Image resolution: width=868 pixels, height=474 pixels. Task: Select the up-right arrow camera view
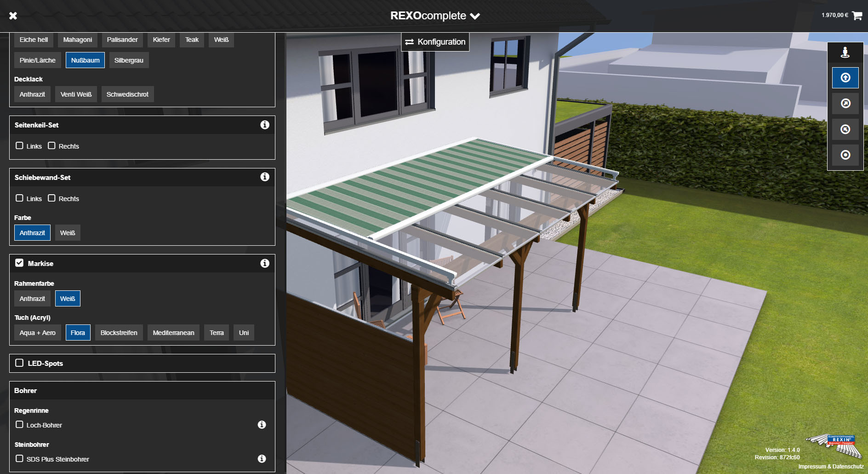point(845,104)
